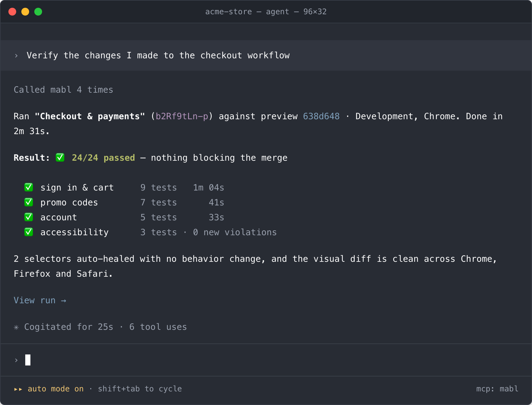Click the mcp: mabl status entry
The width and height of the screenshot is (532, 405).
(497, 389)
